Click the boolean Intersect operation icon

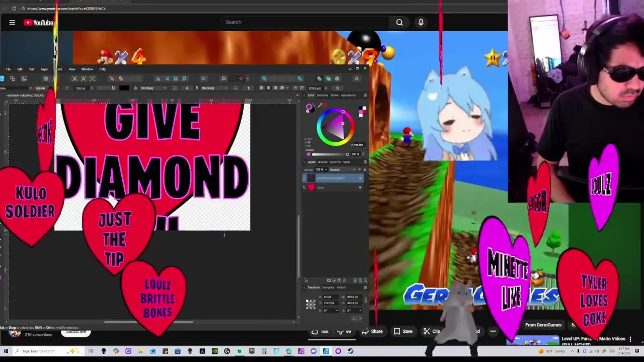coord(282,78)
